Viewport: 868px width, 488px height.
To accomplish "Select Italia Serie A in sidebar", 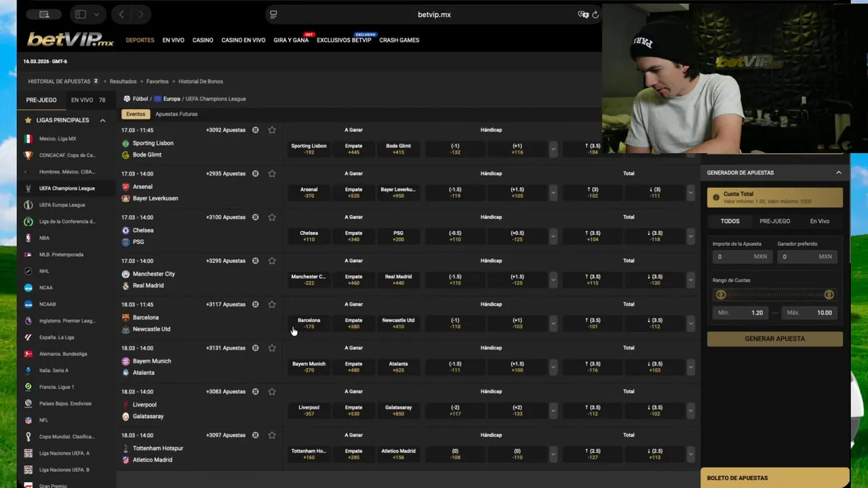I will (66, 371).
